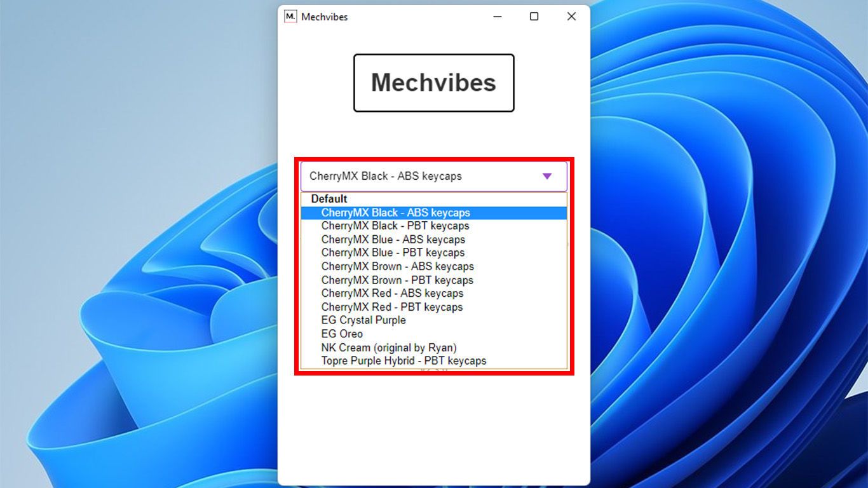
Task: Minimize the Mechvibes window
Action: point(499,17)
